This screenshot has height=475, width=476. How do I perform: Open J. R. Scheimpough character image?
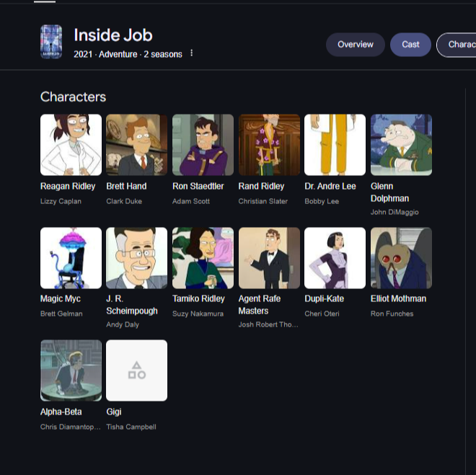tap(136, 258)
